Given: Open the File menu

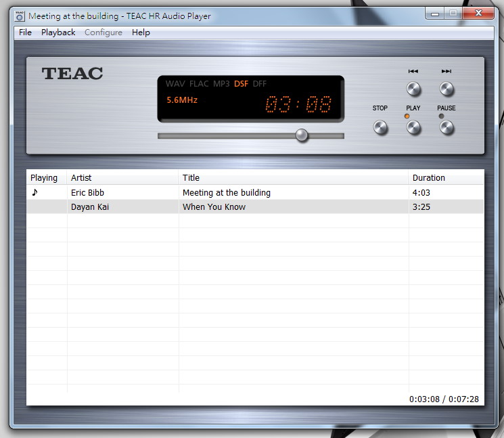Looking at the screenshot, I should coord(25,32).
